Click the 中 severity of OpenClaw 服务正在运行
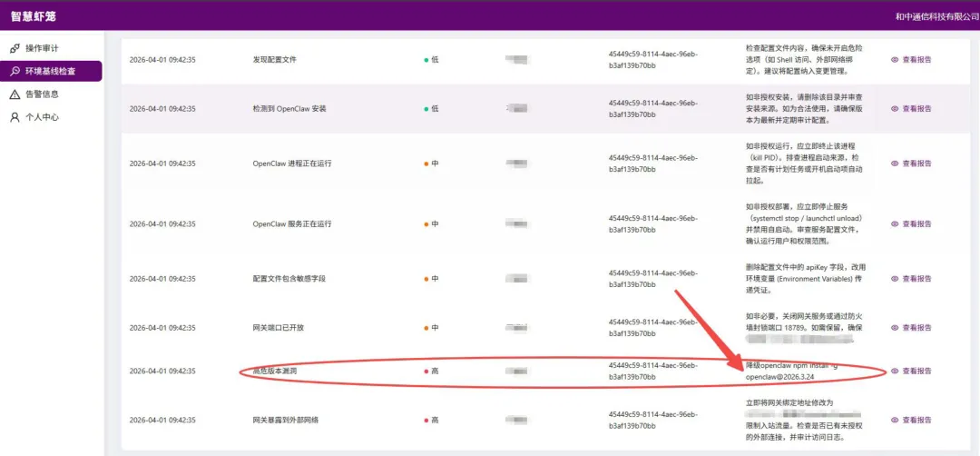Screen dimensions: 980x456 [x=432, y=223]
